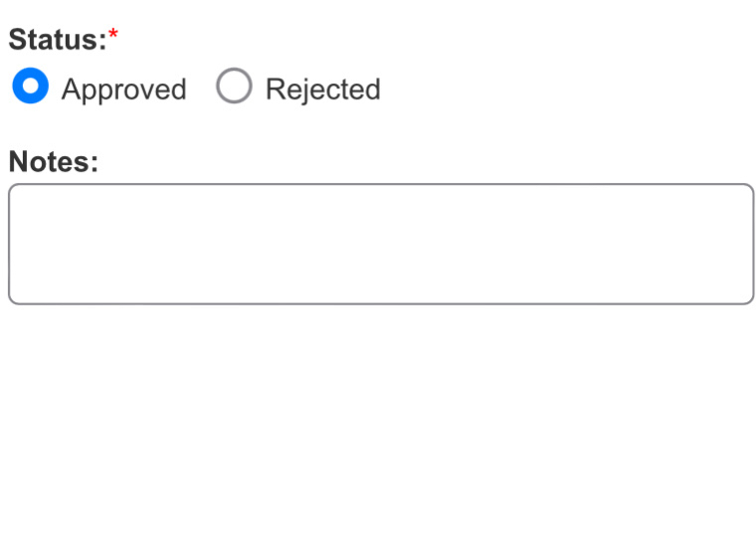Click the red required asterisk
Screen dimensions: 756x537
[113, 36]
